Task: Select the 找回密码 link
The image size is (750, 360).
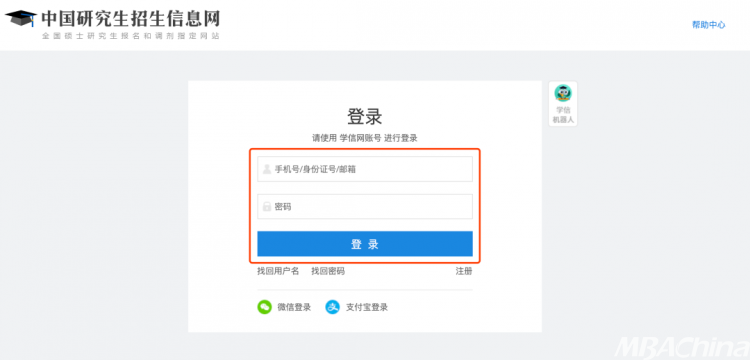Action: [x=328, y=271]
